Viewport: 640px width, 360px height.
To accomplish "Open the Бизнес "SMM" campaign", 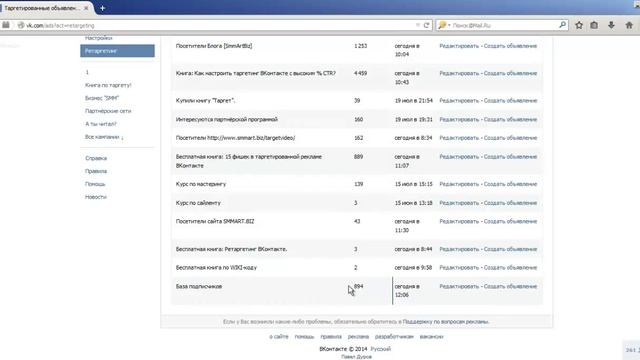I will click(x=102, y=98).
